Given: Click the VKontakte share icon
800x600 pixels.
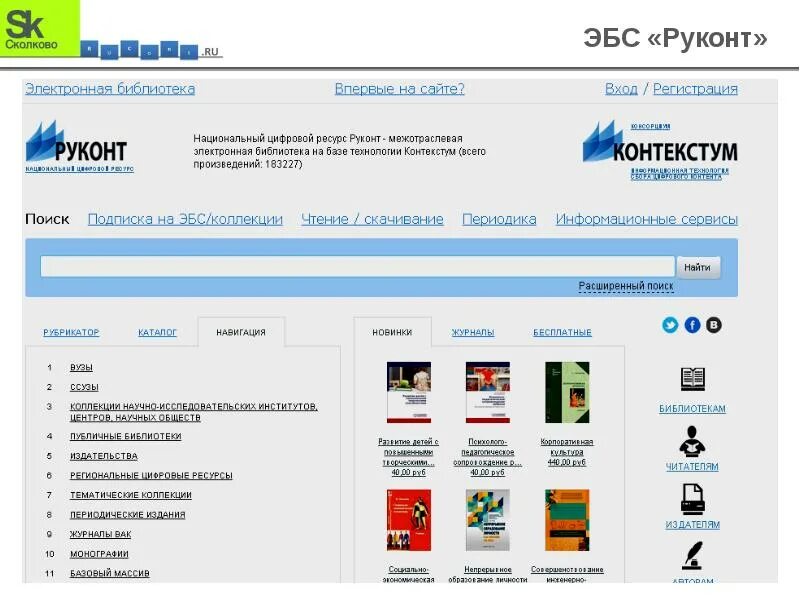Looking at the screenshot, I should [x=714, y=325].
